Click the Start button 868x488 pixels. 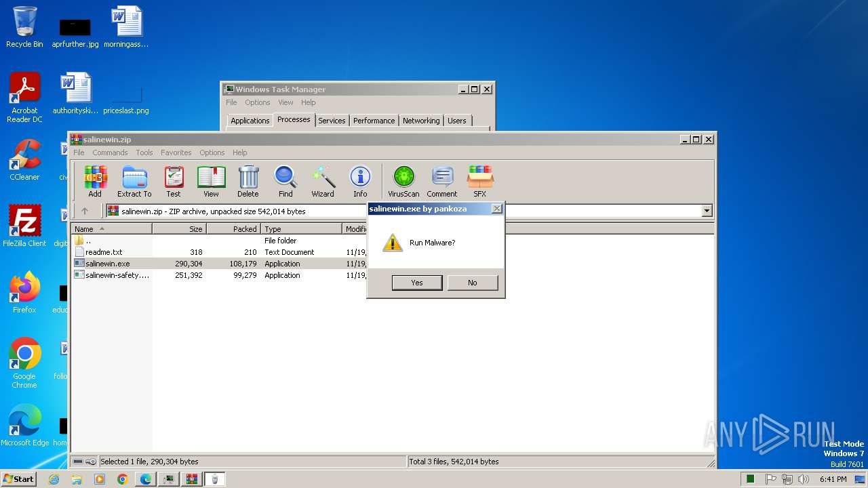(x=18, y=479)
